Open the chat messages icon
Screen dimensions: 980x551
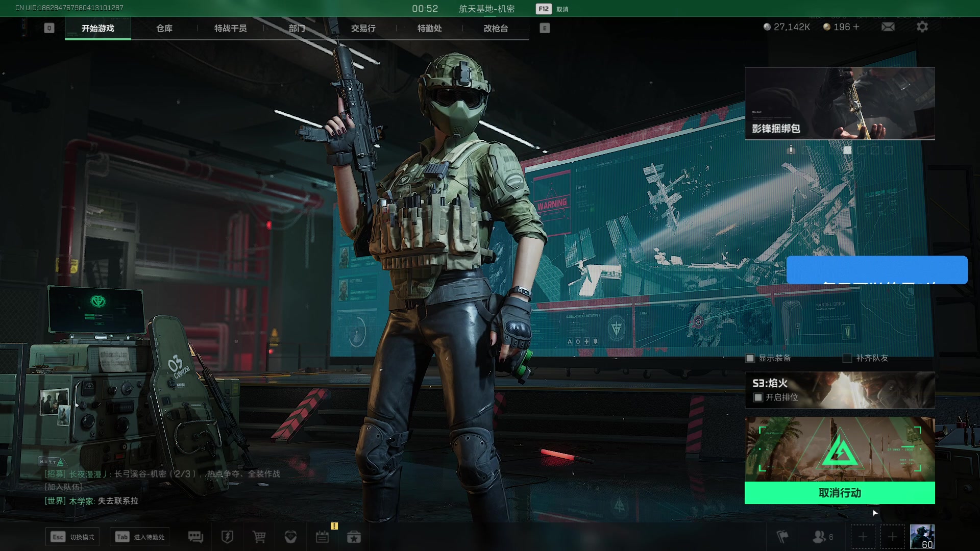(195, 537)
